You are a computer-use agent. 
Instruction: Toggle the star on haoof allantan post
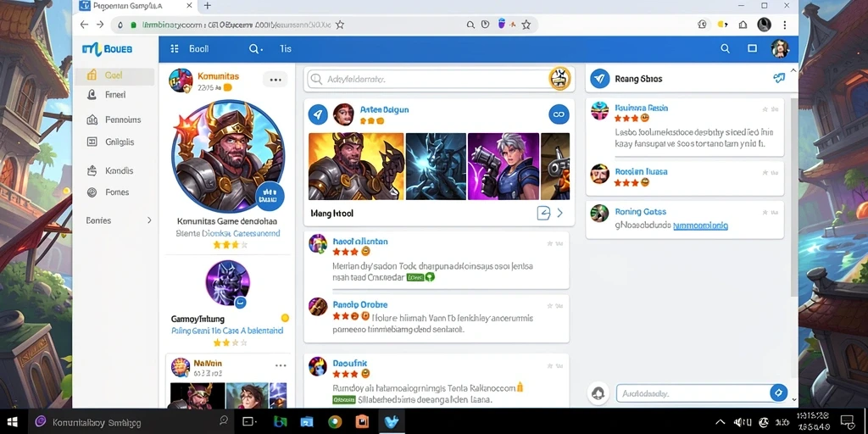coord(549,243)
